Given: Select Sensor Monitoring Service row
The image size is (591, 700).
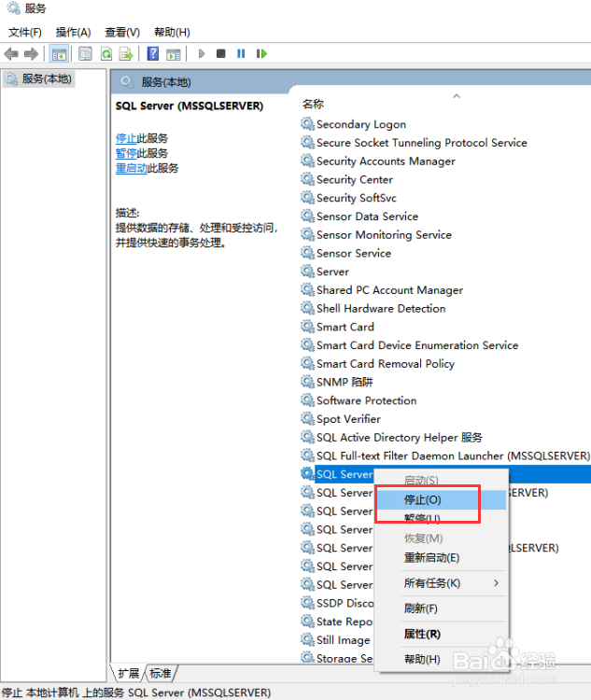Looking at the screenshot, I should 384,235.
